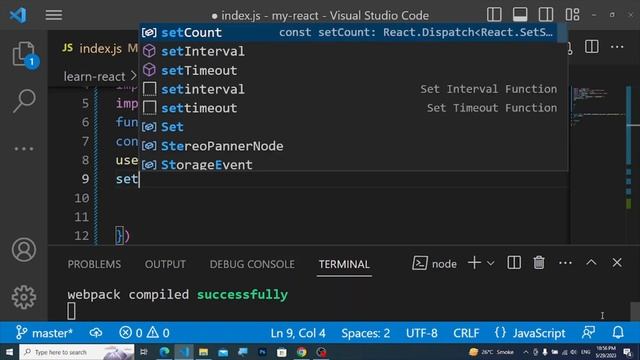Open the hamburger application menu

pos(54,15)
